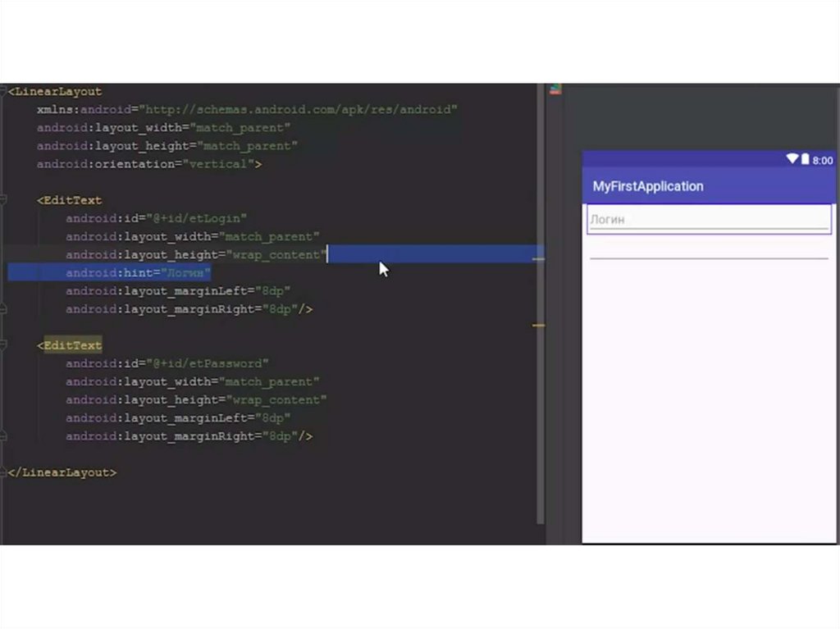Click layout_width="match_parent" under etLogin

point(192,237)
